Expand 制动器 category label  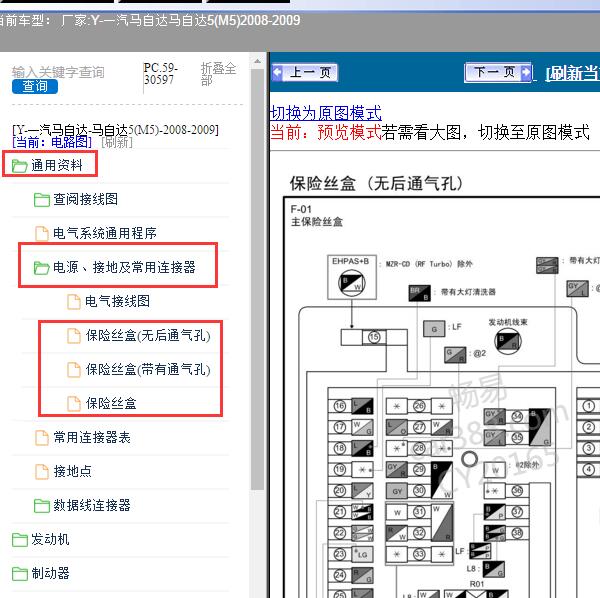click(50, 573)
